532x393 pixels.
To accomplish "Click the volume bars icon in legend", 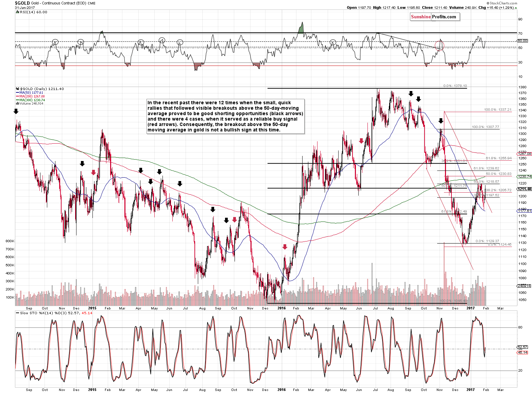I will [17, 104].
